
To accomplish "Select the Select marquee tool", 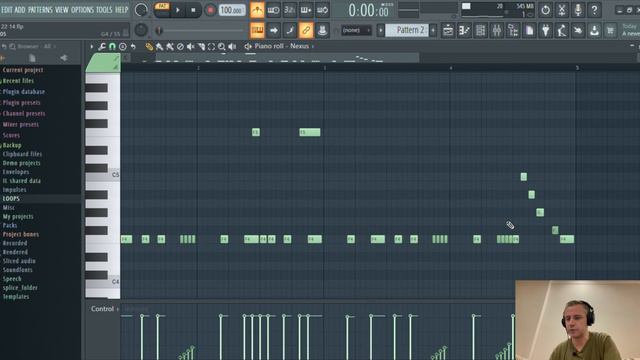I will coord(211,47).
